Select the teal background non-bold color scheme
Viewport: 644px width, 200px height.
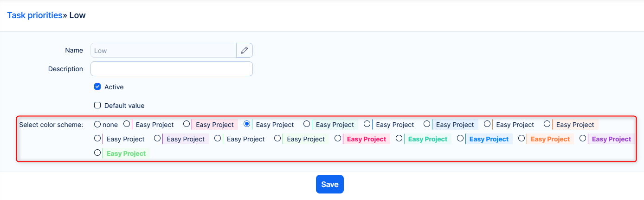tap(307, 124)
